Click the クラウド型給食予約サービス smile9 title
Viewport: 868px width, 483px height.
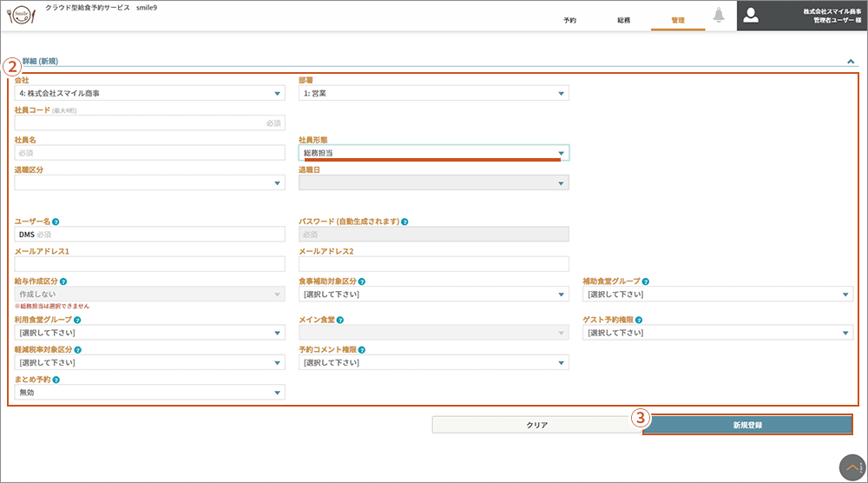tap(101, 8)
